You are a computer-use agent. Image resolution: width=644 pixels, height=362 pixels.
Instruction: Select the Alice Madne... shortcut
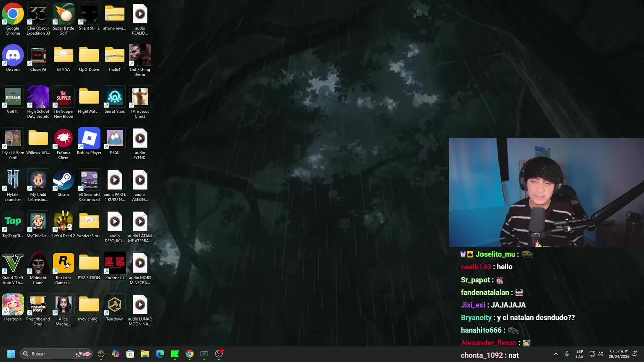[x=63, y=310]
